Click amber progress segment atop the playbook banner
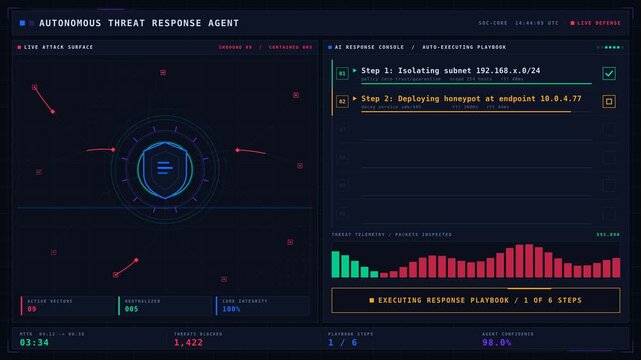641x360 pixels. 529,288
